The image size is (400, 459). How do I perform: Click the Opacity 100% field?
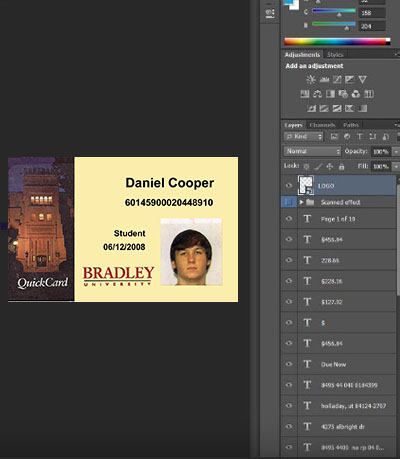pyautogui.click(x=380, y=152)
